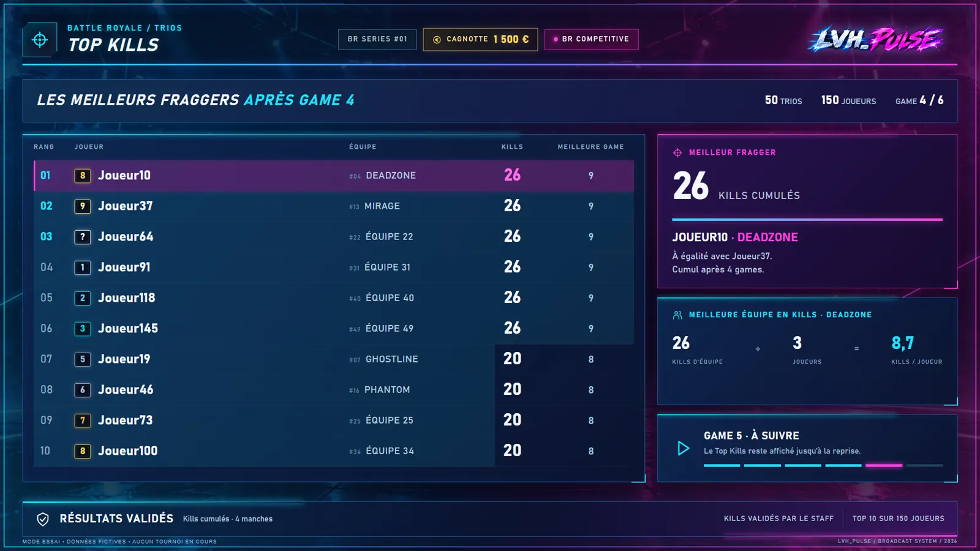The height and width of the screenshot is (551, 980).
Task: Click the Équipe column header
Action: click(x=363, y=147)
